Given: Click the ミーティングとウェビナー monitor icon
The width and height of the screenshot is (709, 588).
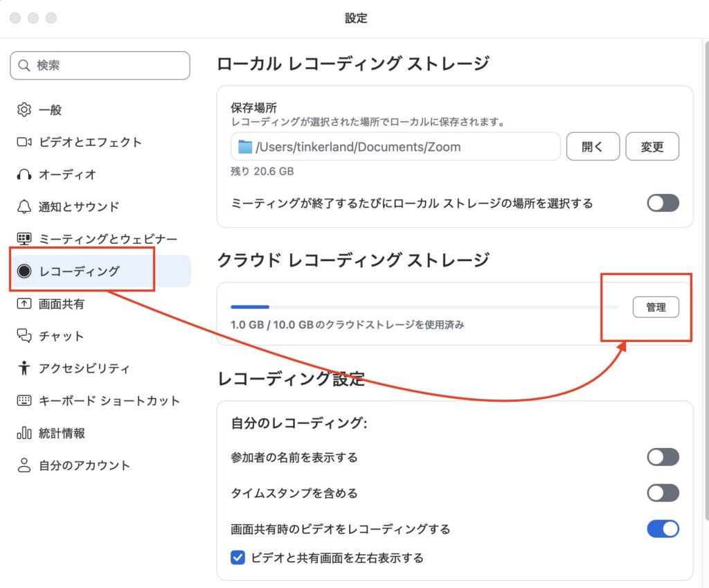Looking at the screenshot, I should coord(24,239).
